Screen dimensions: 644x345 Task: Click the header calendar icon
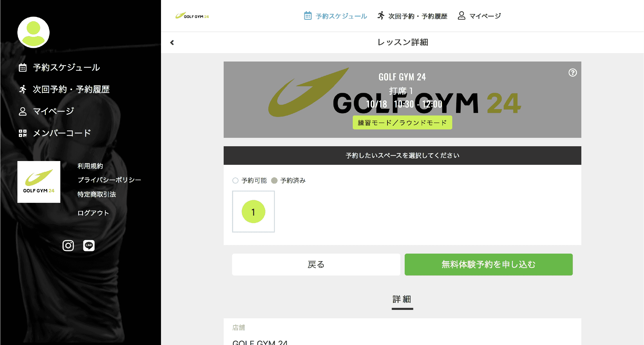click(x=308, y=16)
